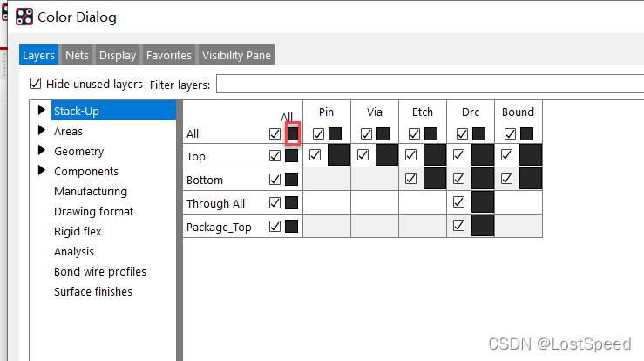The height and width of the screenshot is (361, 644).
Task: Uncheck the Package_Top Drc checkbox
Action: coord(458,226)
